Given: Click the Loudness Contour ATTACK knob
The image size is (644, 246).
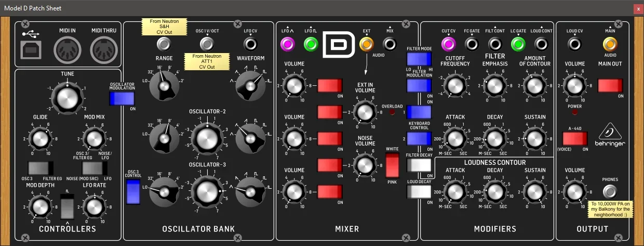Looking at the screenshot, I should [x=455, y=191].
